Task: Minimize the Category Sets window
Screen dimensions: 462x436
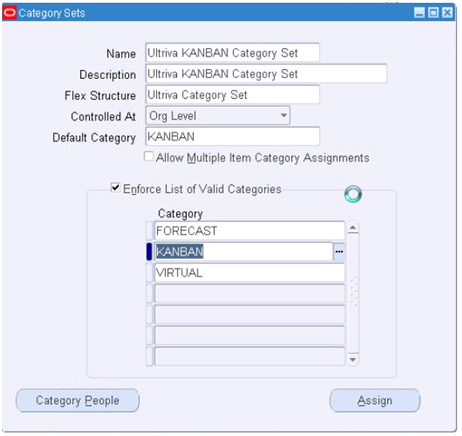Action: point(419,13)
